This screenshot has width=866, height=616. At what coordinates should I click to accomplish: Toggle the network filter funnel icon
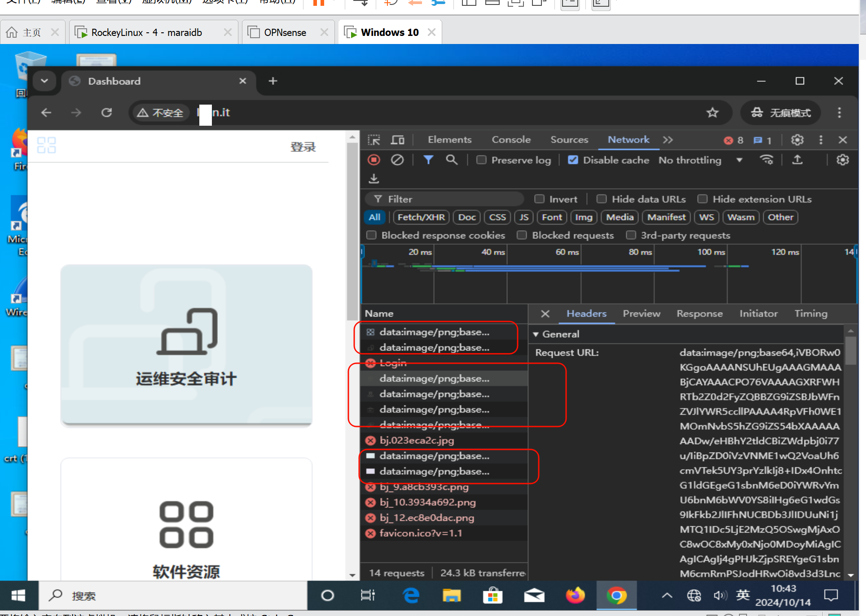pos(428,160)
